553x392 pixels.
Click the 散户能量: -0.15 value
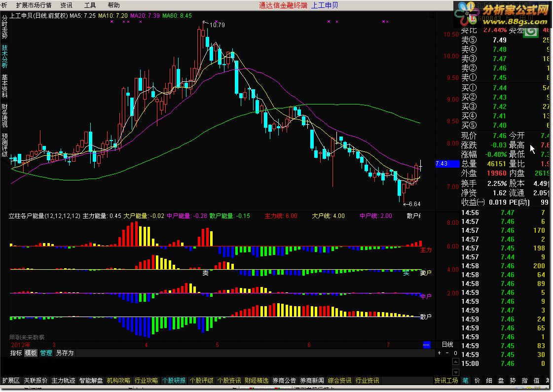[x=229, y=216]
